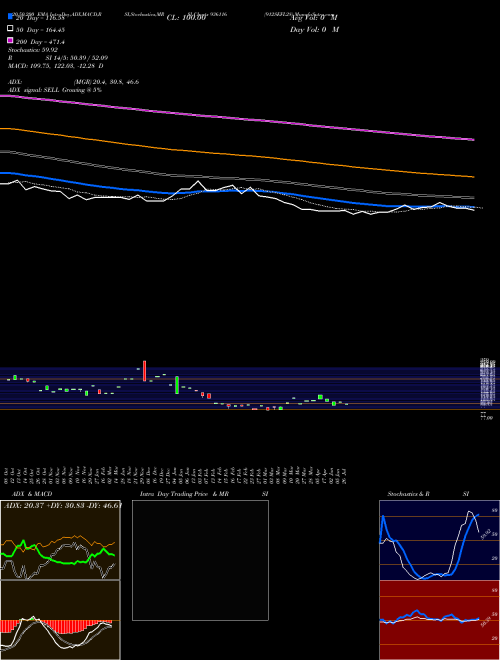Click the blue 20 Day legend swatch
The height and width of the screenshot is (660, 500).
(x=11, y=17)
